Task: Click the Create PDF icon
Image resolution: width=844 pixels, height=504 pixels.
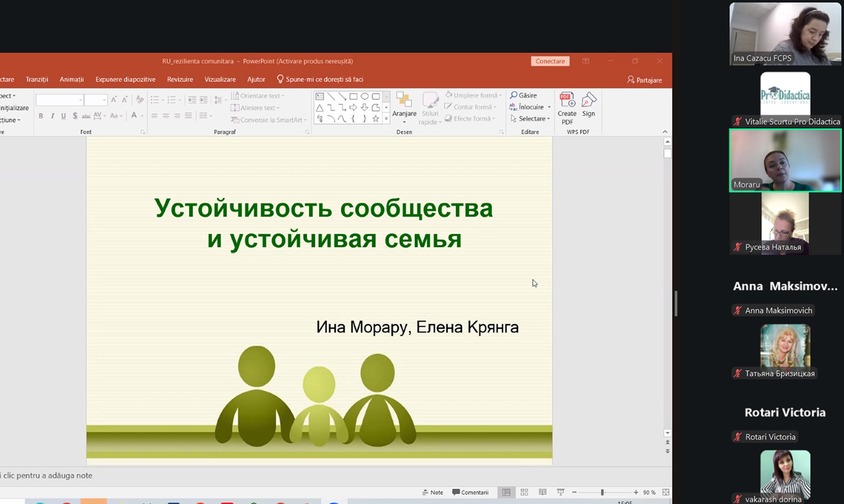Action: 566,101
